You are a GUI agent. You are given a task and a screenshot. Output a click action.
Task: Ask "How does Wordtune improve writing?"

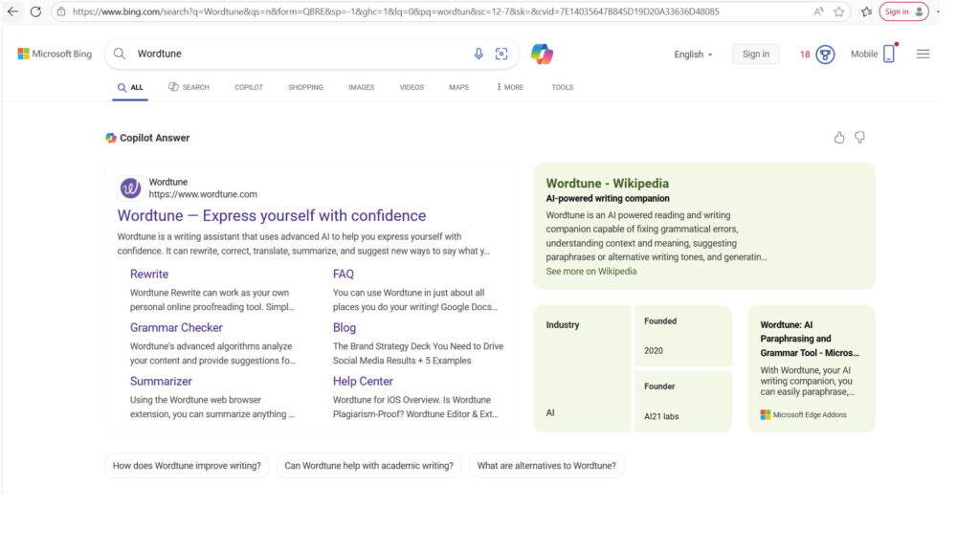pos(187,466)
